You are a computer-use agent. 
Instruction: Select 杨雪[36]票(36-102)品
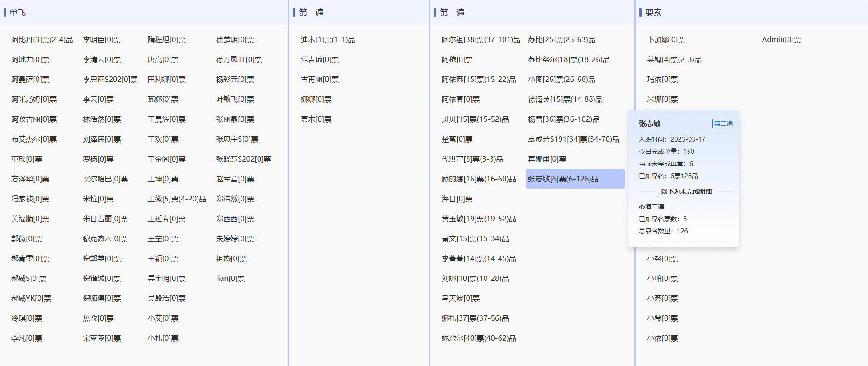564,119
